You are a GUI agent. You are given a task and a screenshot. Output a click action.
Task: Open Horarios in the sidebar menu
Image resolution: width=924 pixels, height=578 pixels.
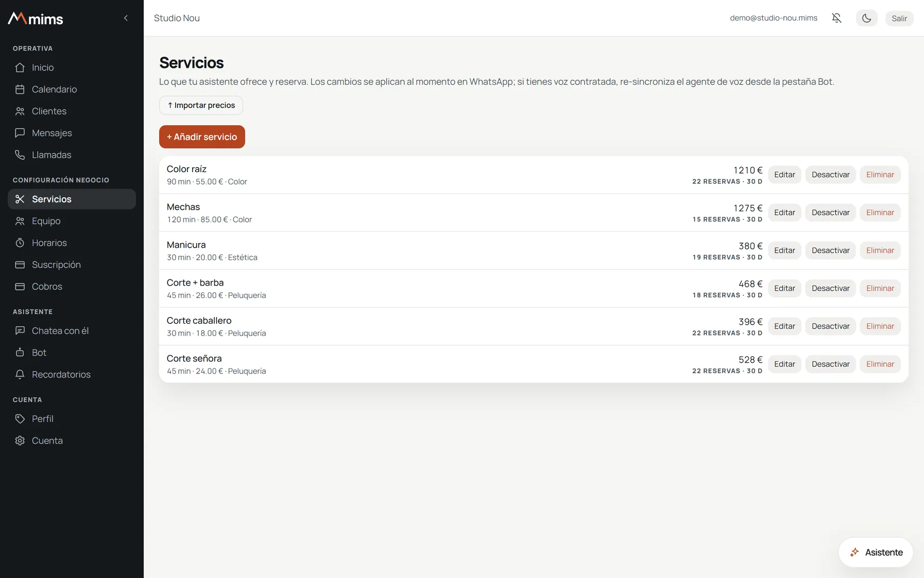(x=72, y=243)
